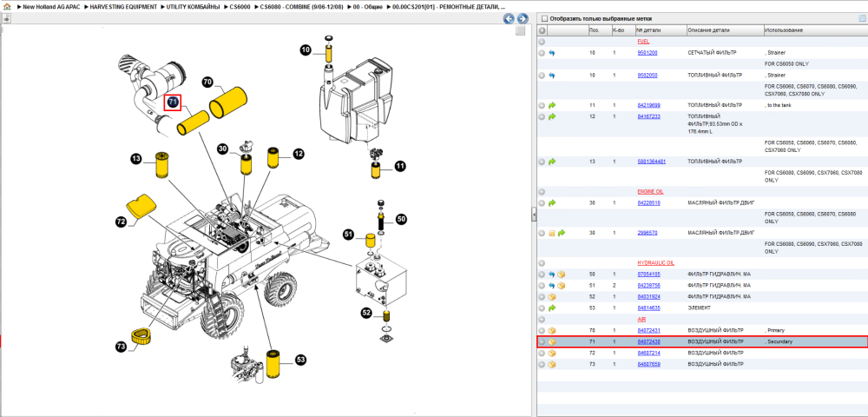868x417 pixels.
Task: Click the green arrow icon for part 84219699
Action: coord(552,104)
